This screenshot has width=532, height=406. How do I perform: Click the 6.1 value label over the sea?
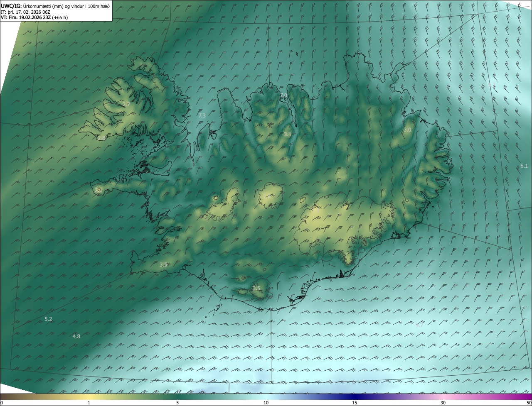pyautogui.click(x=524, y=166)
